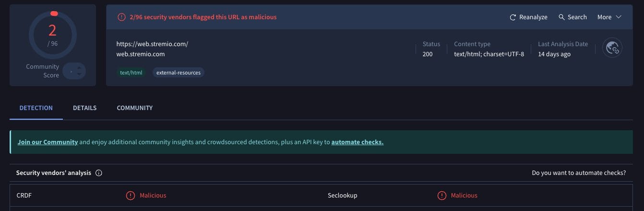Click the Search magnifier icon

(x=561, y=17)
